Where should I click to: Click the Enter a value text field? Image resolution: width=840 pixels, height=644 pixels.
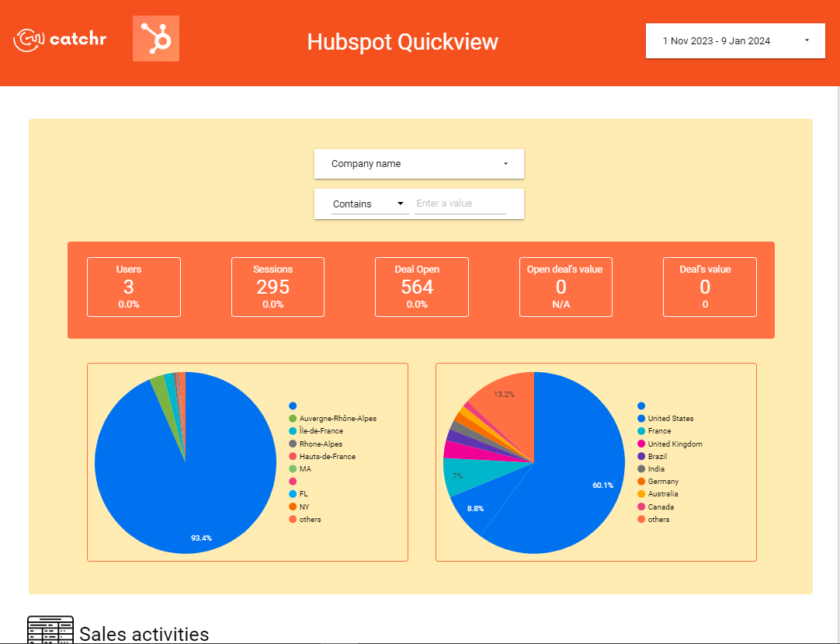point(462,203)
